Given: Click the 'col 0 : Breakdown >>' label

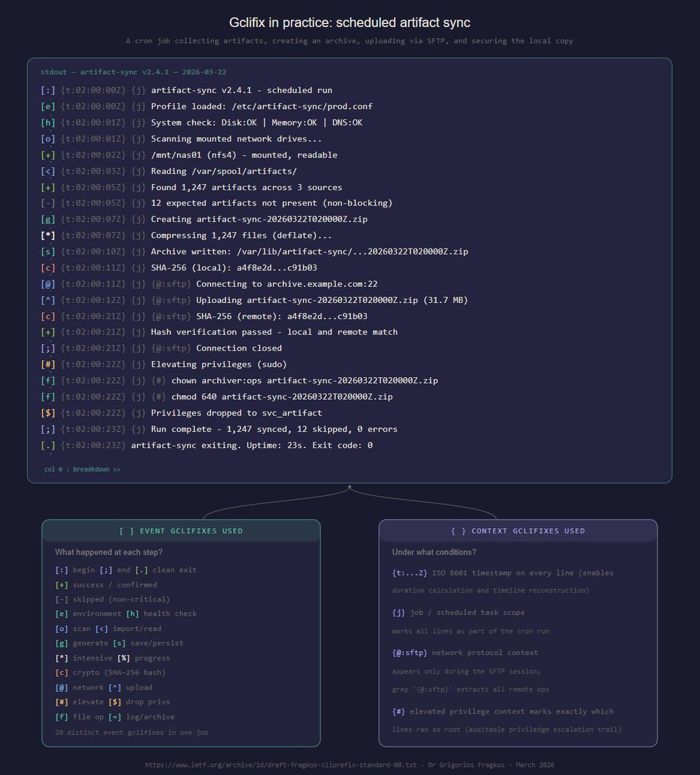Looking at the screenshot, I should [x=82, y=470].
